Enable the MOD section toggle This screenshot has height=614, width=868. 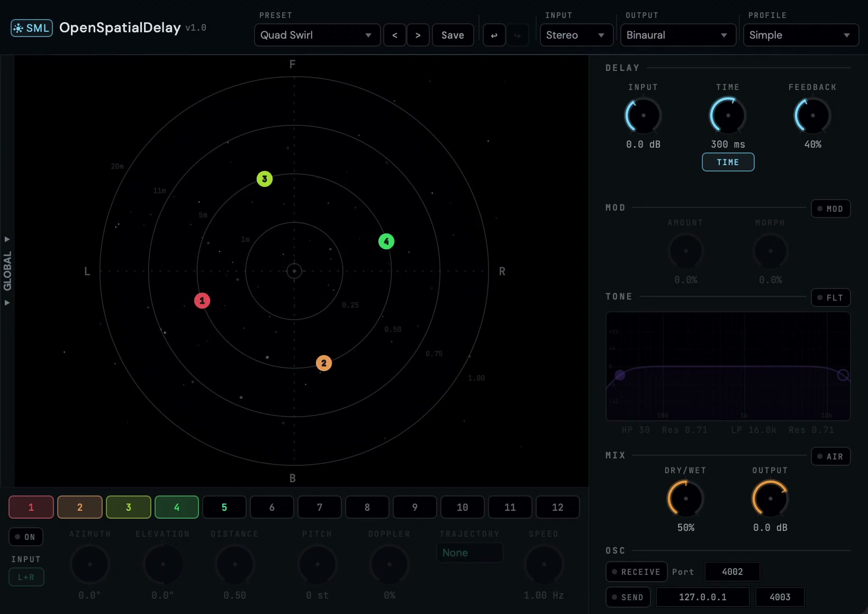click(x=830, y=209)
